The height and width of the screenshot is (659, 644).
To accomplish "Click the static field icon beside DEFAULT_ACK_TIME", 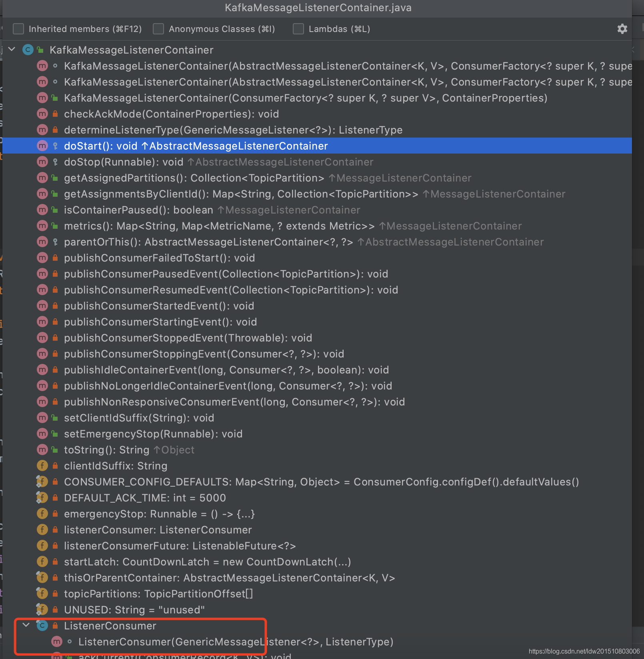I will [x=42, y=497].
